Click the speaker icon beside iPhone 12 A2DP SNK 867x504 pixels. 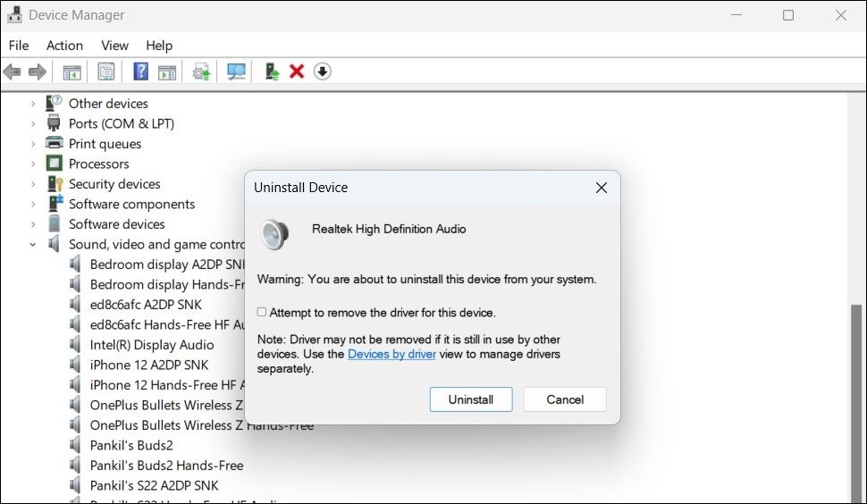point(75,365)
